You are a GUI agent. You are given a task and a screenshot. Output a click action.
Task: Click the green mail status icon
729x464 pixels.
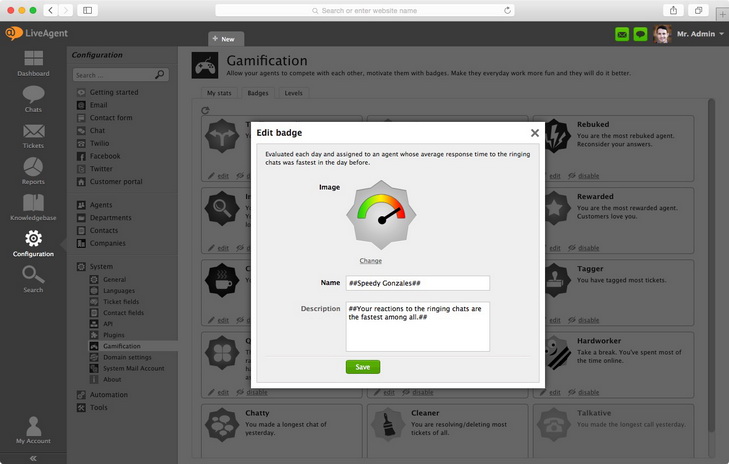622,34
